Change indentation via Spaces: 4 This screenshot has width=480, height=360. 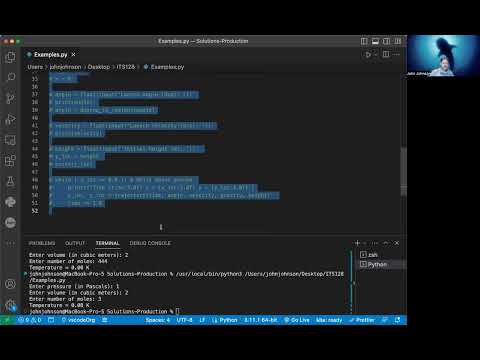tap(157, 320)
